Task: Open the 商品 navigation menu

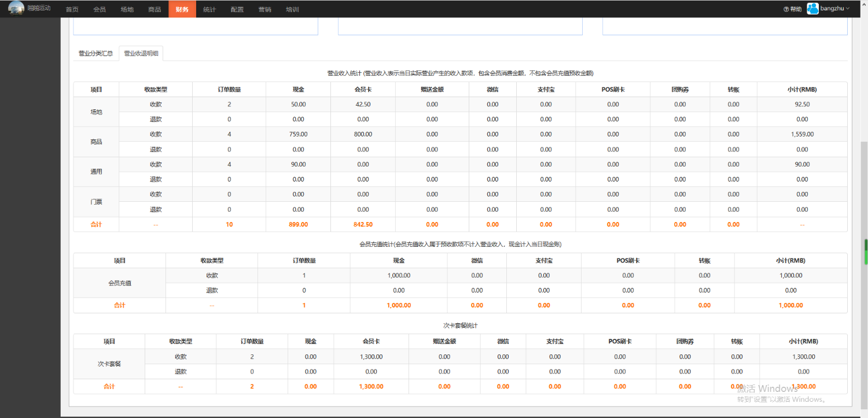Action: click(x=155, y=9)
